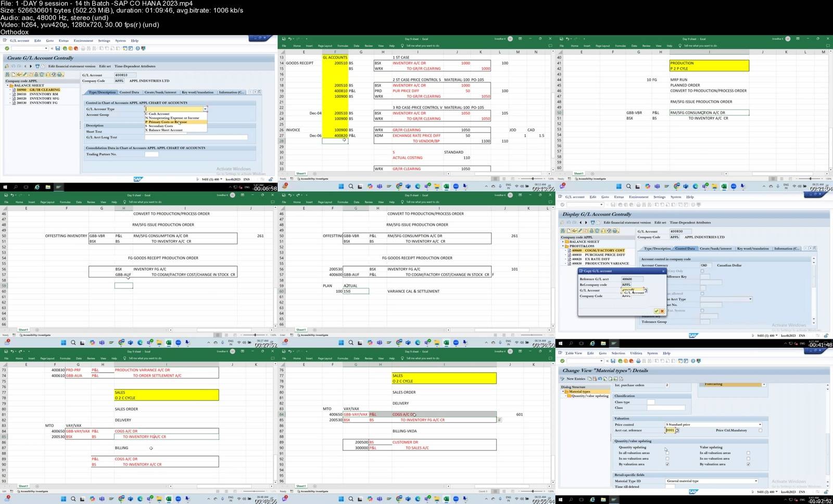This screenshot has height=504, width=833.
Task: Click SAP logo in Create G/L Account status bar
Action: pos(137,179)
